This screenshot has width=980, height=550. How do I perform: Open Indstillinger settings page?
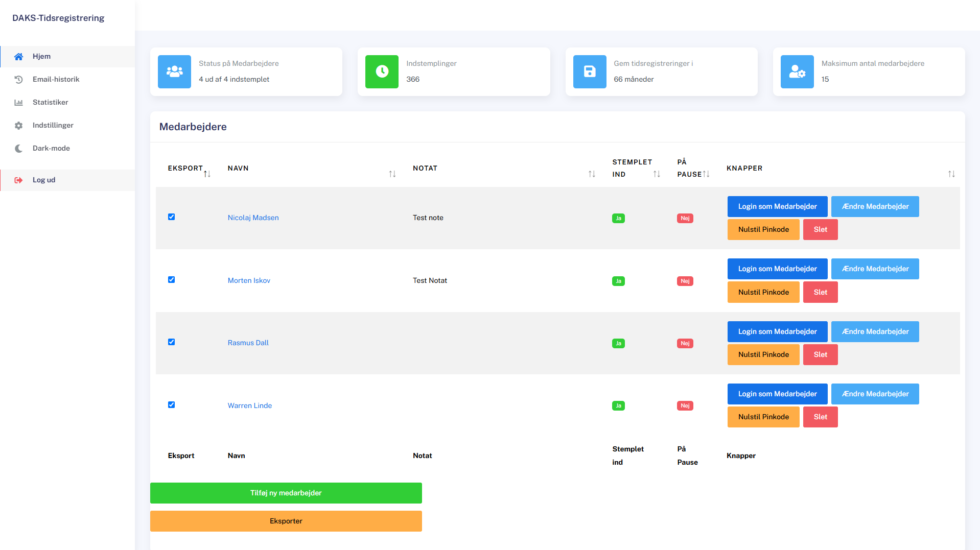[x=67, y=126]
